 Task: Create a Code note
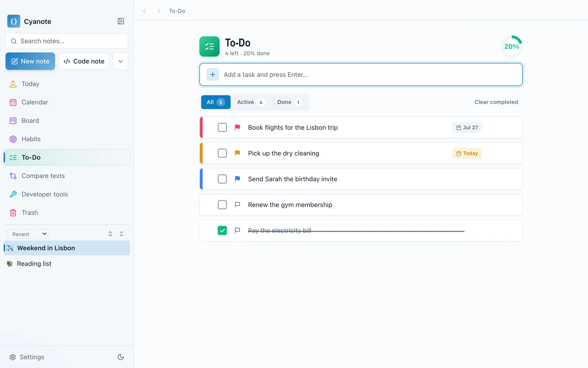tap(84, 61)
